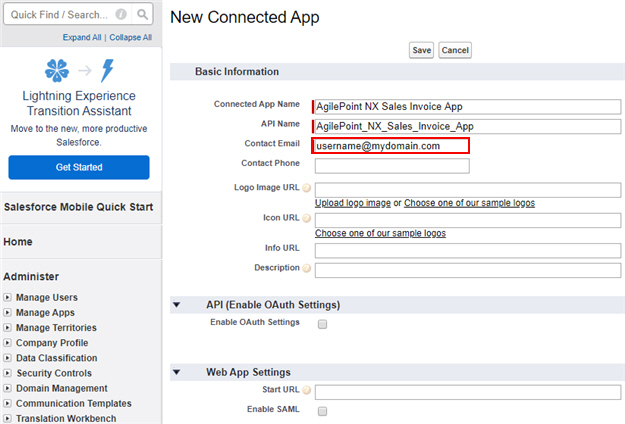Open the Home sidebar item
The image size is (625, 424).
[x=18, y=242]
